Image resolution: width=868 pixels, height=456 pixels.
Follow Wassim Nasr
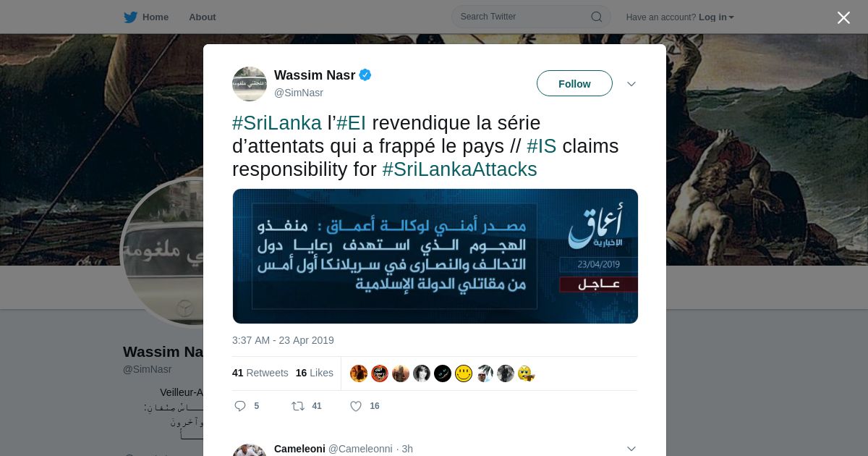574,83
